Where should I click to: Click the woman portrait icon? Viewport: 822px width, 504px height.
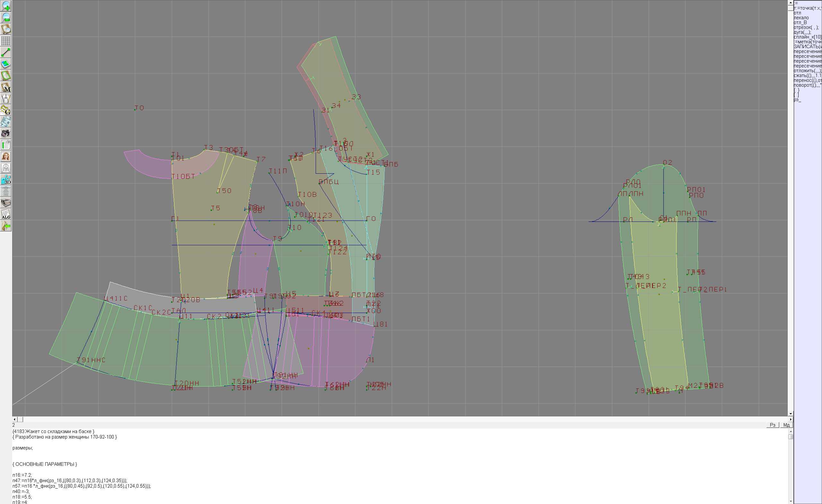click(6, 156)
